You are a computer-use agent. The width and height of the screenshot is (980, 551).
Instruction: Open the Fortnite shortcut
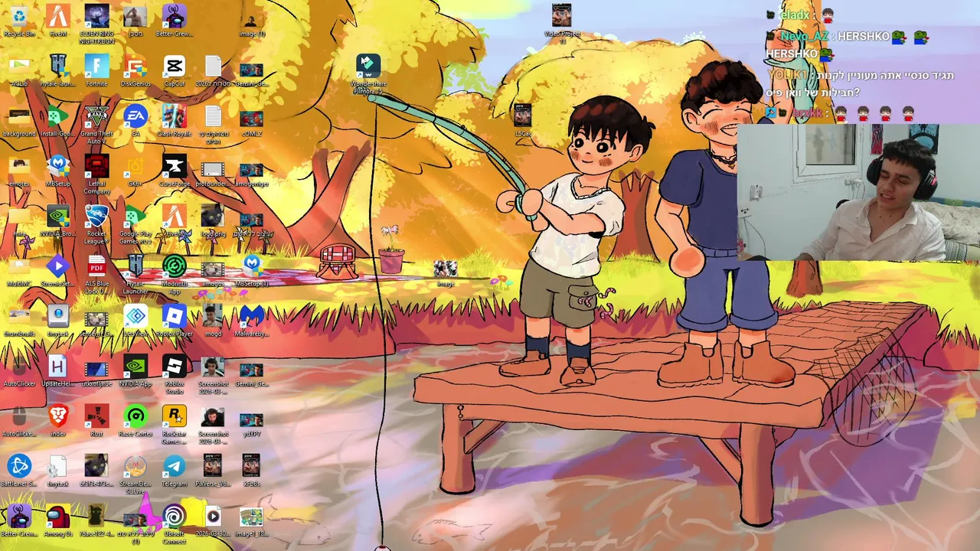pos(96,70)
